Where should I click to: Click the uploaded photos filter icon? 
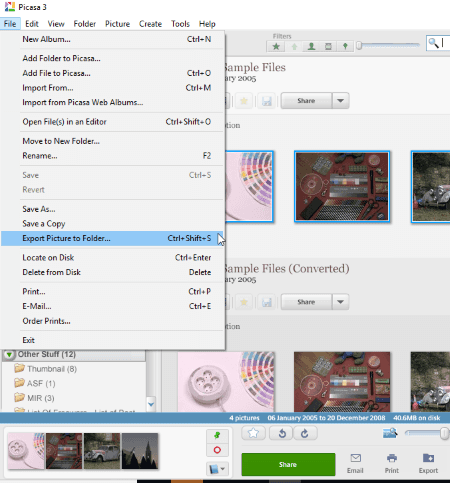294,46
